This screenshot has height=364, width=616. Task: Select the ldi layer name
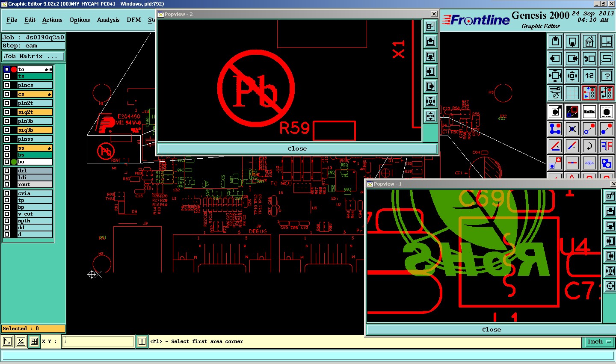pos(35,178)
